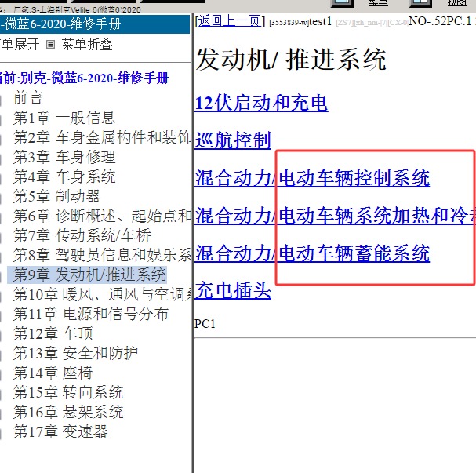Select 前言 in the chapter tree
Image resolution: width=476 pixels, height=473 pixels.
coord(27,98)
